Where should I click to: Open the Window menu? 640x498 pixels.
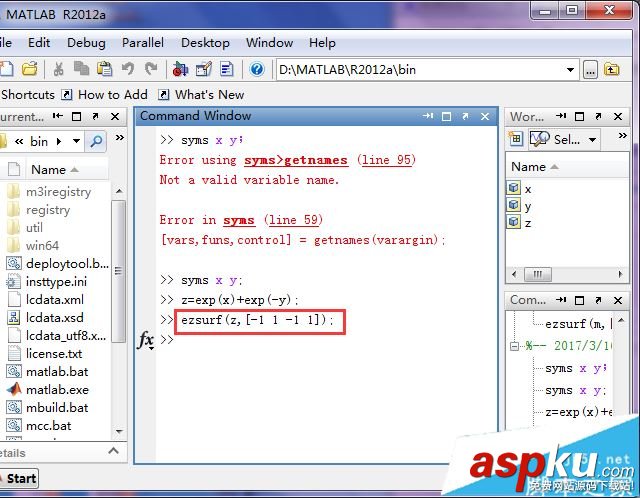click(x=269, y=42)
